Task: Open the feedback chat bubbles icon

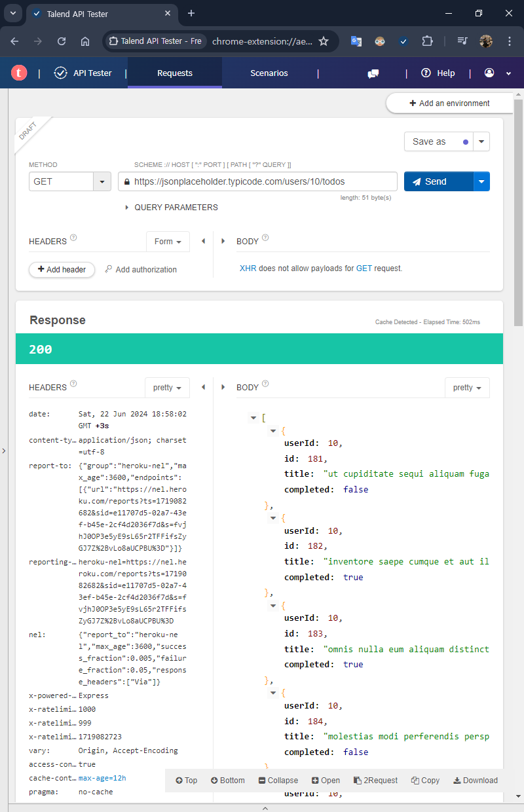Action: click(x=373, y=73)
